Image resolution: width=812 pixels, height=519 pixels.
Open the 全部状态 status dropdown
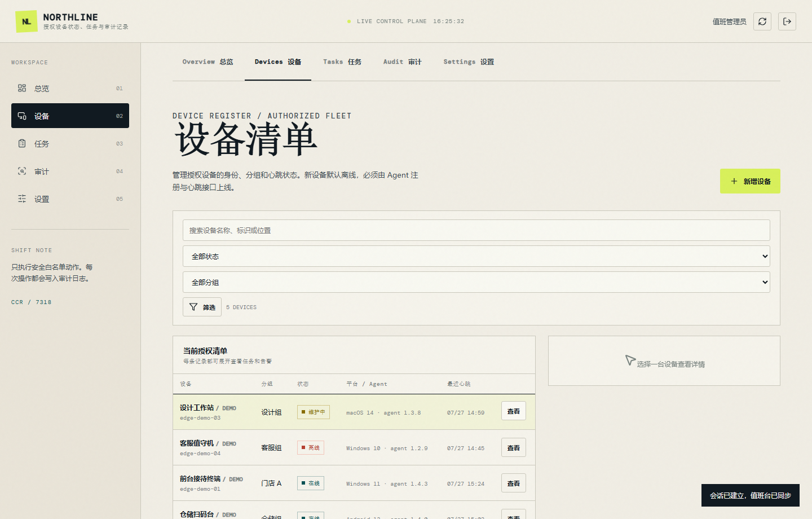[476, 256]
